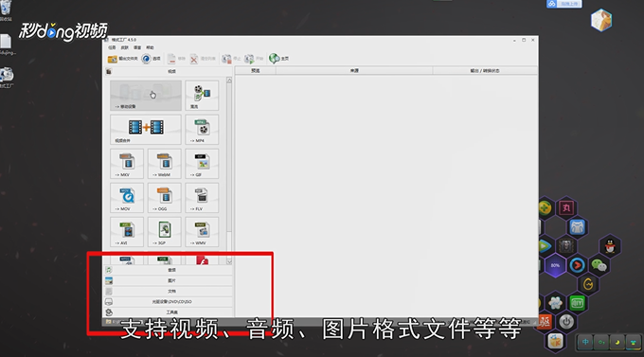The height and width of the screenshot is (357, 644).
Task: Open the 帮助 help menu
Action: (x=150, y=47)
